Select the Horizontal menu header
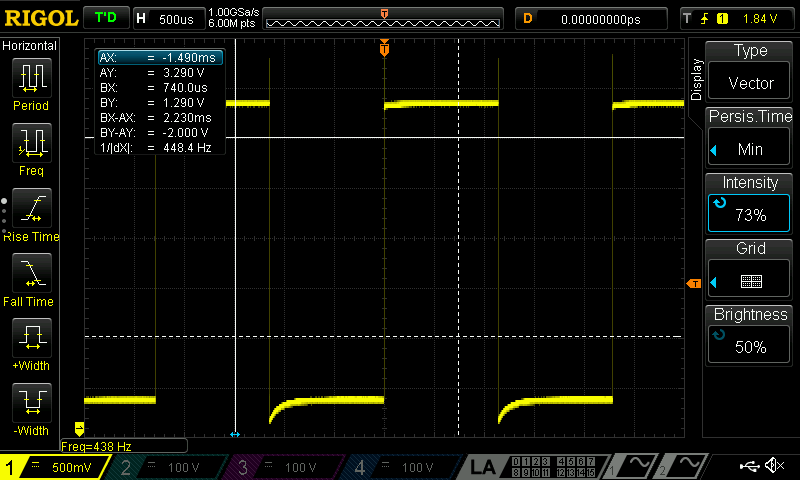Viewport: 800px width, 480px height. (x=30, y=45)
